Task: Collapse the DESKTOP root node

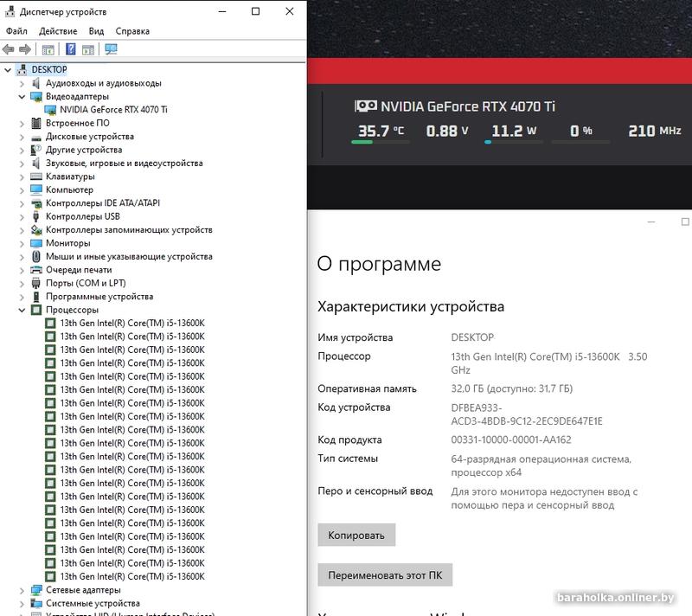Action: (8, 70)
